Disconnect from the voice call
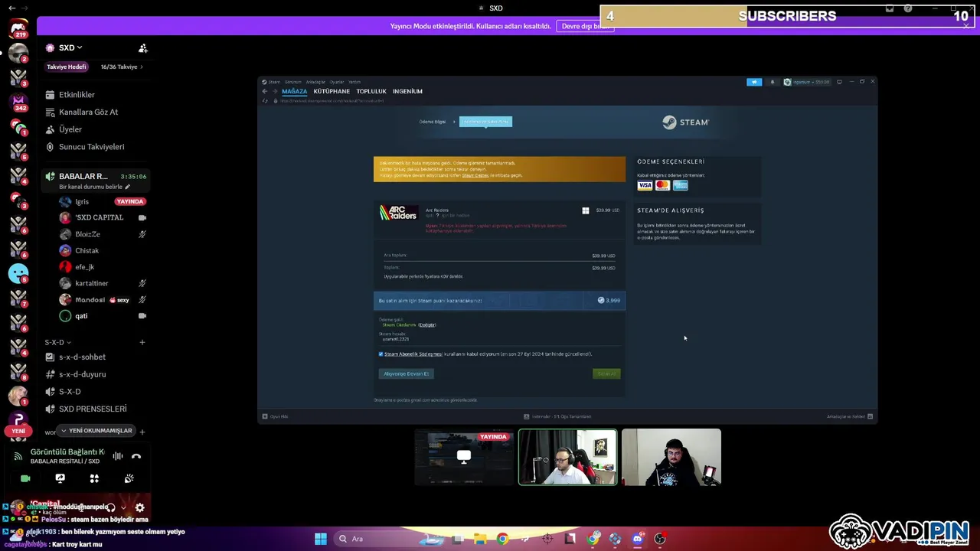Screen dimensions: 980x551 click(x=136, y=457)
